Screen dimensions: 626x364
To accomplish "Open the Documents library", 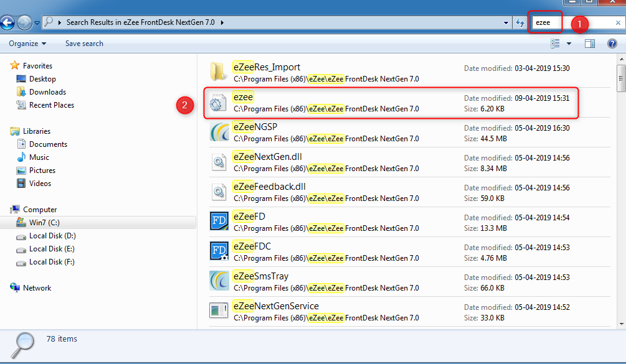I will [48, 144].
